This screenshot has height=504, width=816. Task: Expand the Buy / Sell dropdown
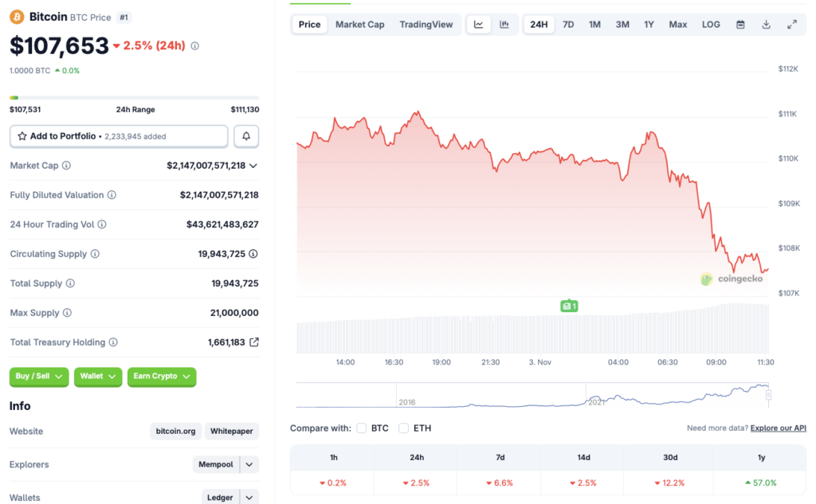38,377
